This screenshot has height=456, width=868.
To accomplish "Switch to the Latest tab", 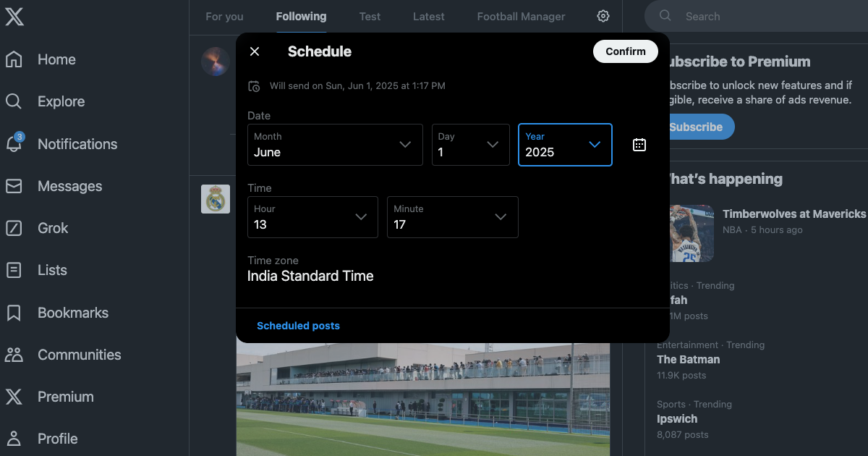I will coord(429,16).
